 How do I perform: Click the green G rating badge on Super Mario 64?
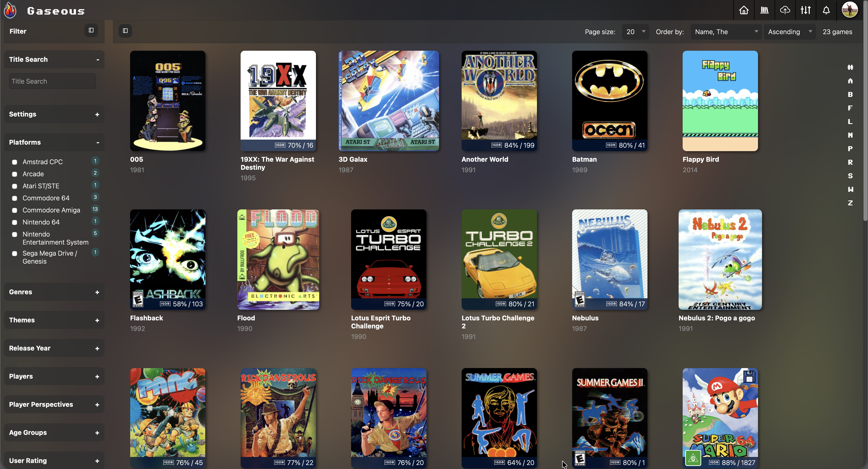pos(693,458)
